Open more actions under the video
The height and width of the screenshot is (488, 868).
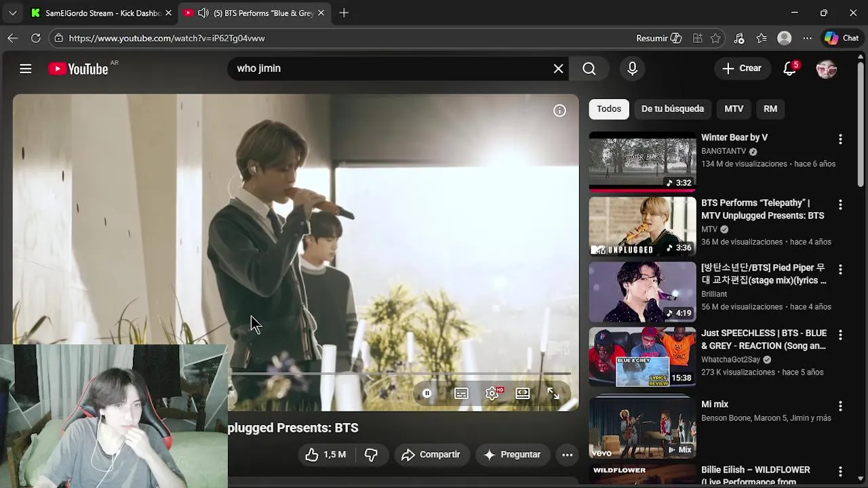(x=567, y=455)
